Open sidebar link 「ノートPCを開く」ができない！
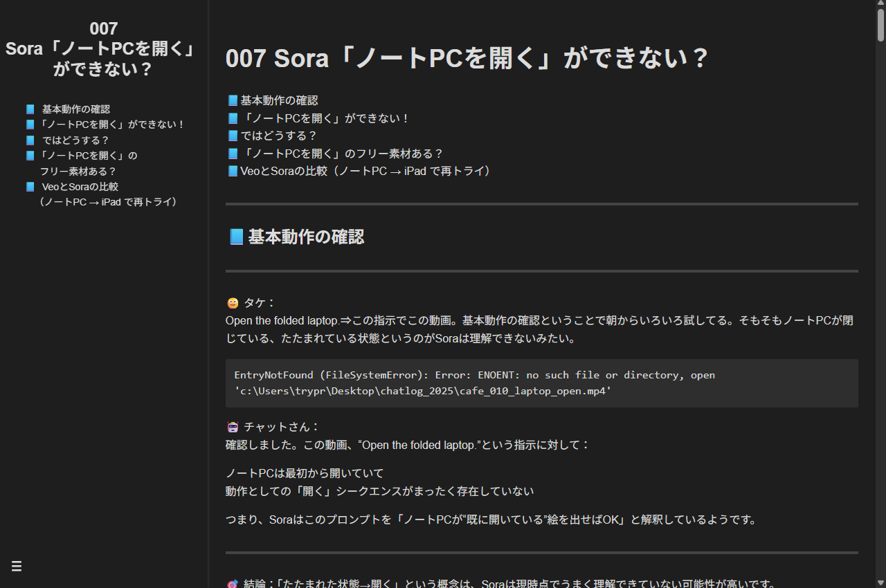This screenshot has height=588, width=886. pyautogui.click(x=112, y=125)
